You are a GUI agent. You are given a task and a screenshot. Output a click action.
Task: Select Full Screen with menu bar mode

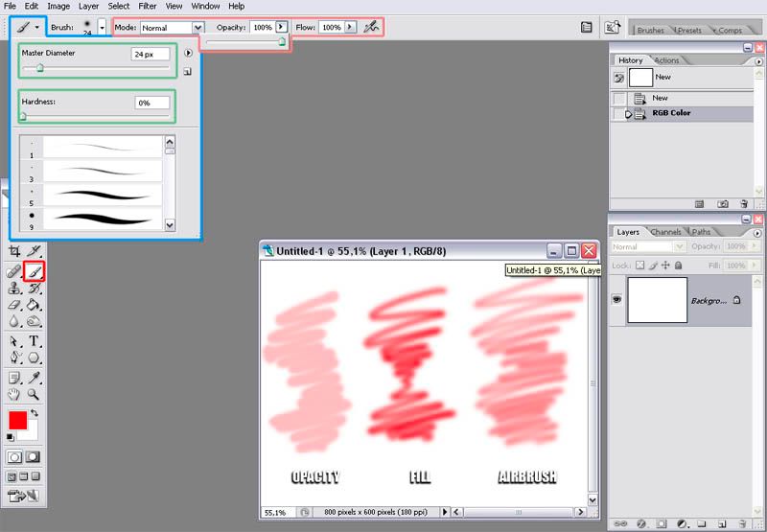click(x=23, y=476)
